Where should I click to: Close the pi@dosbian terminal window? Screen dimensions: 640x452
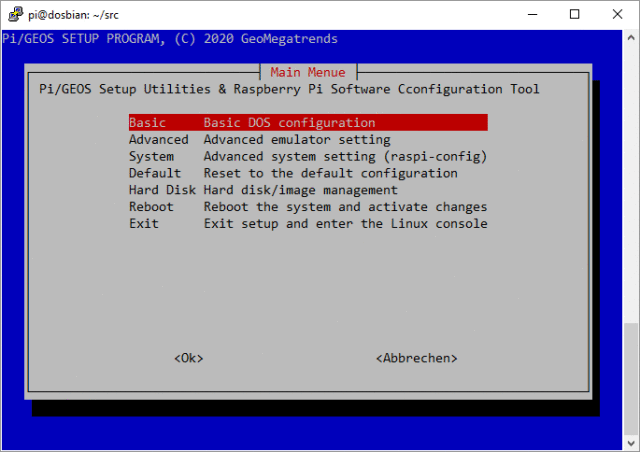coord(617,14)
